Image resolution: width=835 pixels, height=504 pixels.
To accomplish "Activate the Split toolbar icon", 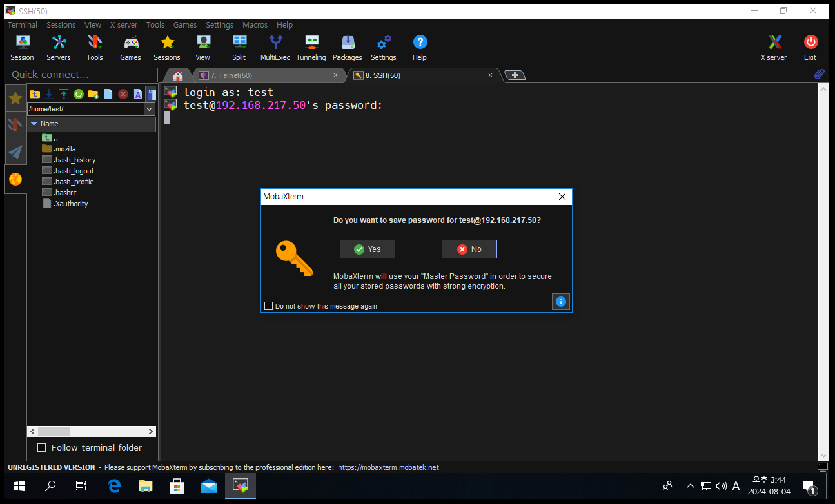I will [x=239, y=48].
